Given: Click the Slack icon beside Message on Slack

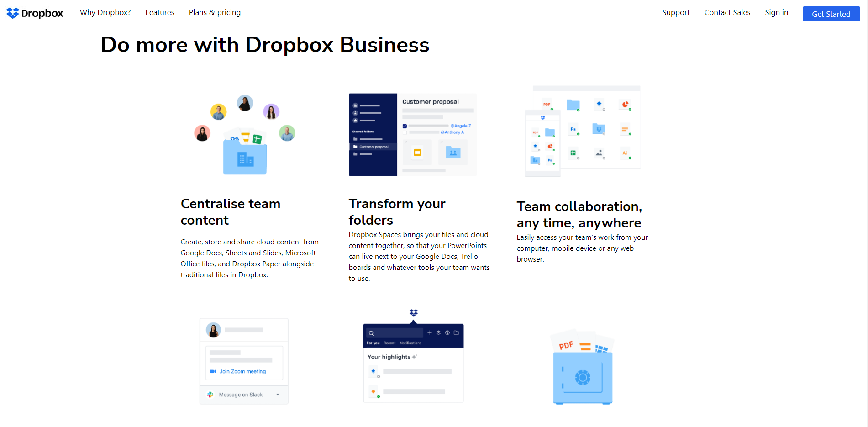Looking at the screenshot, I should coord(210,395).
